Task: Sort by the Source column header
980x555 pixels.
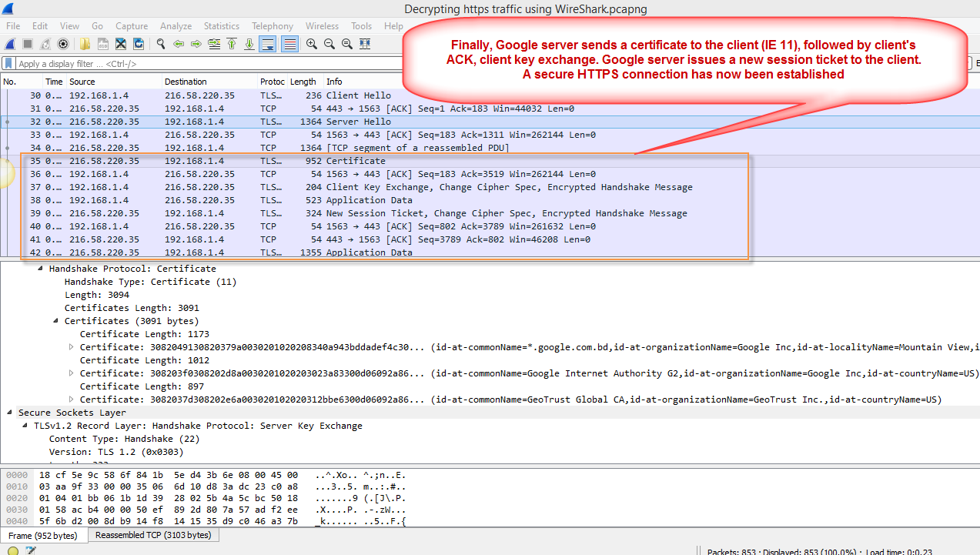Action: coord(114,82)
